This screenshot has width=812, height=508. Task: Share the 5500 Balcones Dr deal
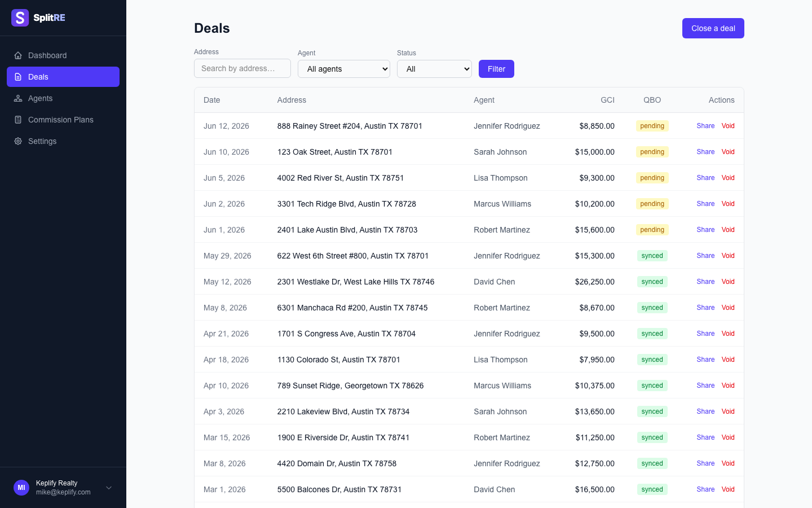[x=705, y=489]
